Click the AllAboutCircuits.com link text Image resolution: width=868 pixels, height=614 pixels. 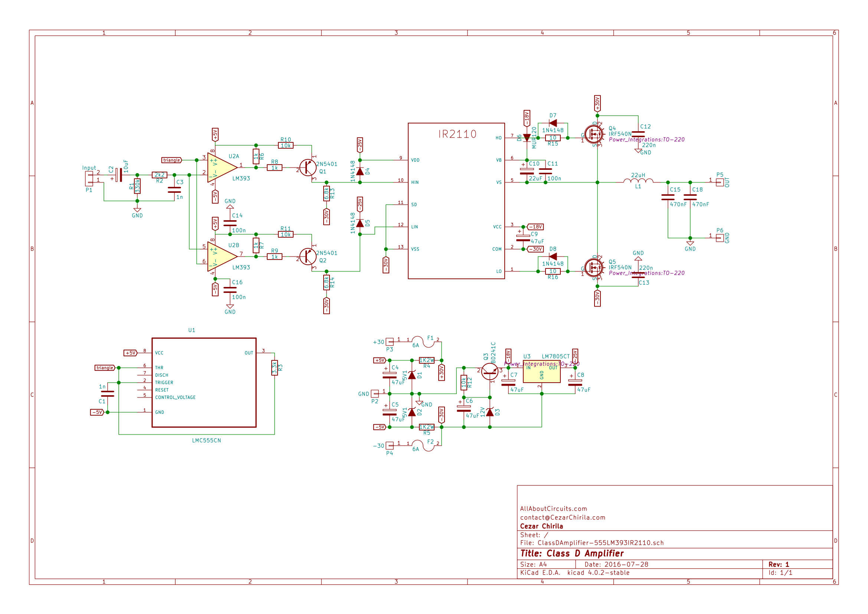pos(554,509)
